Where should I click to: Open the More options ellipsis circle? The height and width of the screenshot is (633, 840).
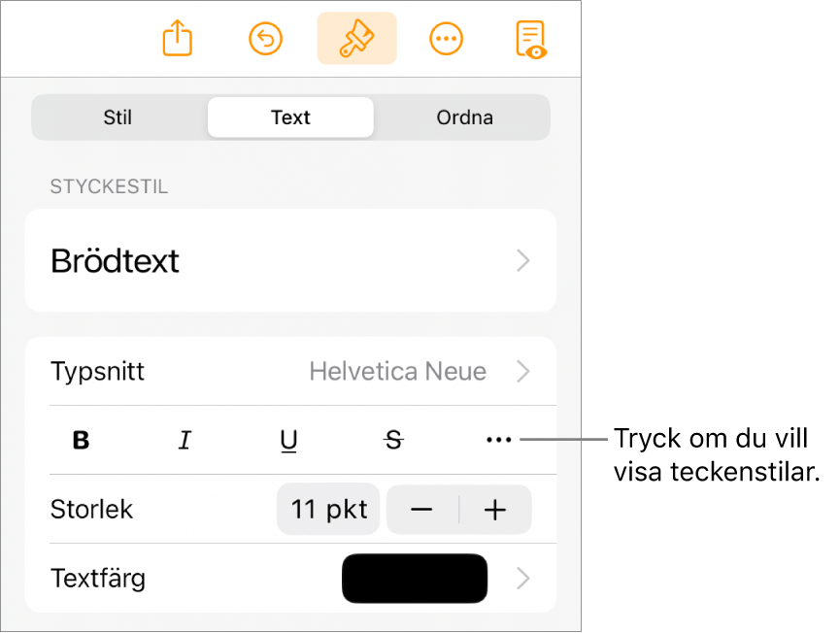446,39
